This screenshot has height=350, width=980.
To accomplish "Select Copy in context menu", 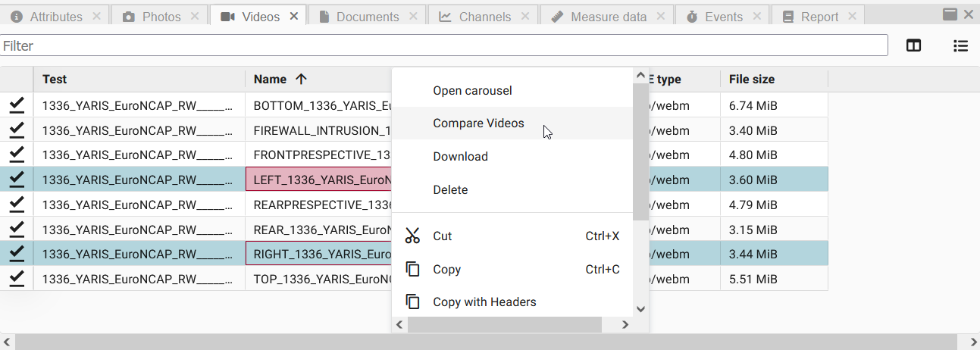I will point(512,270).
